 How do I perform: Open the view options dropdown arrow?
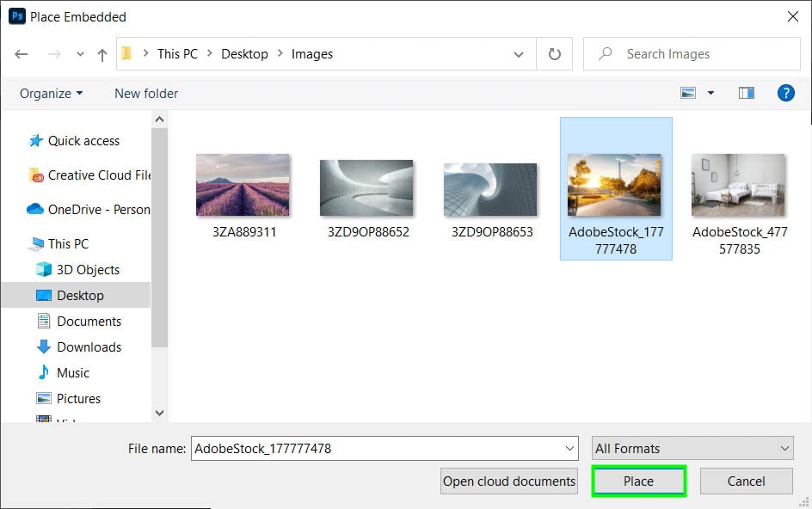710,93
